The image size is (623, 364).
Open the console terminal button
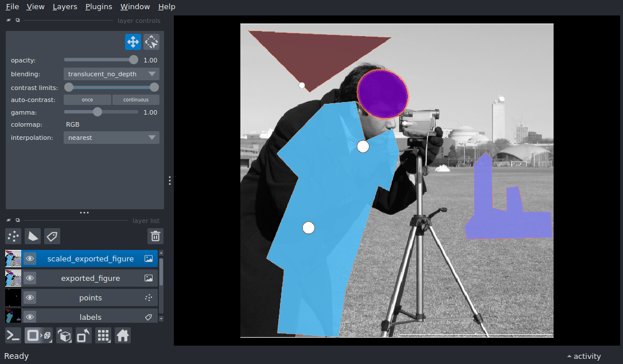(13, 336)
